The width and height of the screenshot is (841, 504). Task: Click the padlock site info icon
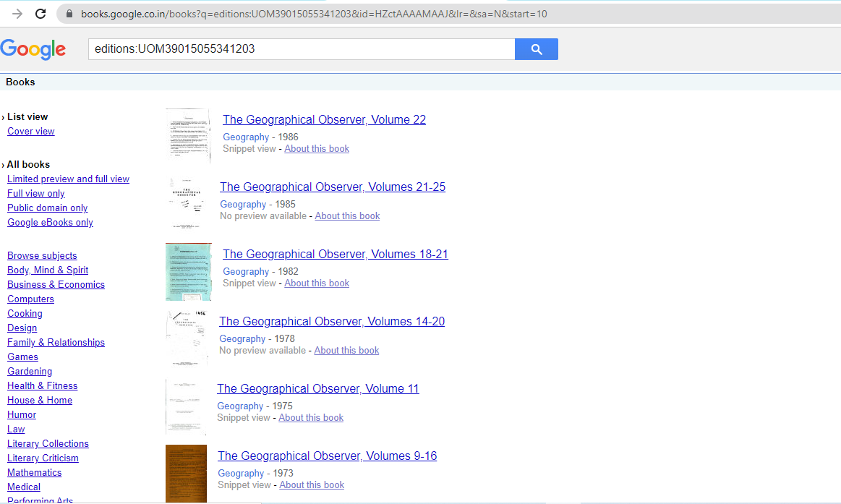pos(69,14)
